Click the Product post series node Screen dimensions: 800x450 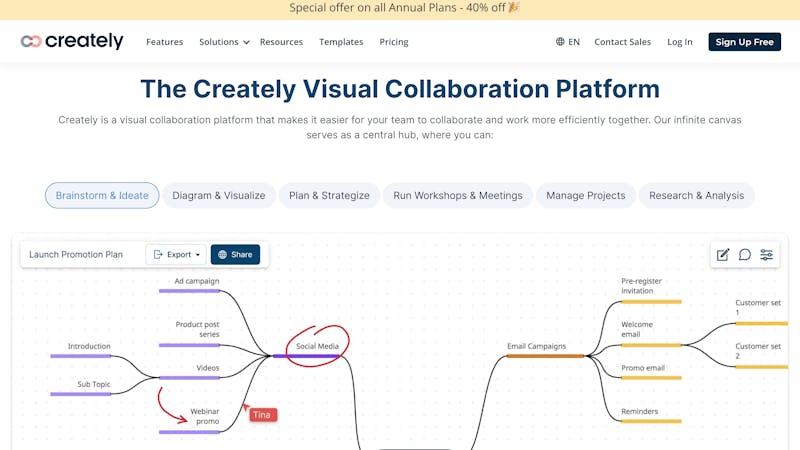[x=197, y=329]
